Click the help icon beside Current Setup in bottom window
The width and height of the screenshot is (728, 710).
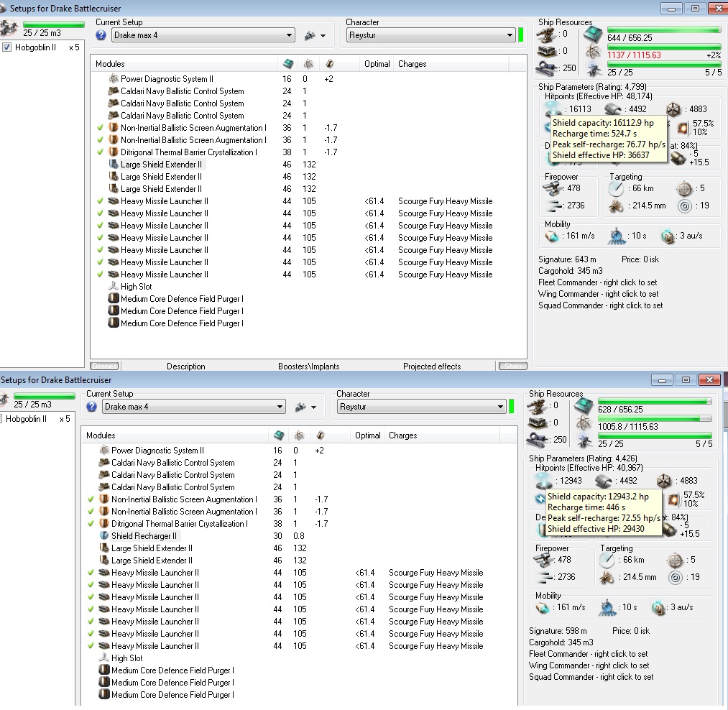point(91,407)
